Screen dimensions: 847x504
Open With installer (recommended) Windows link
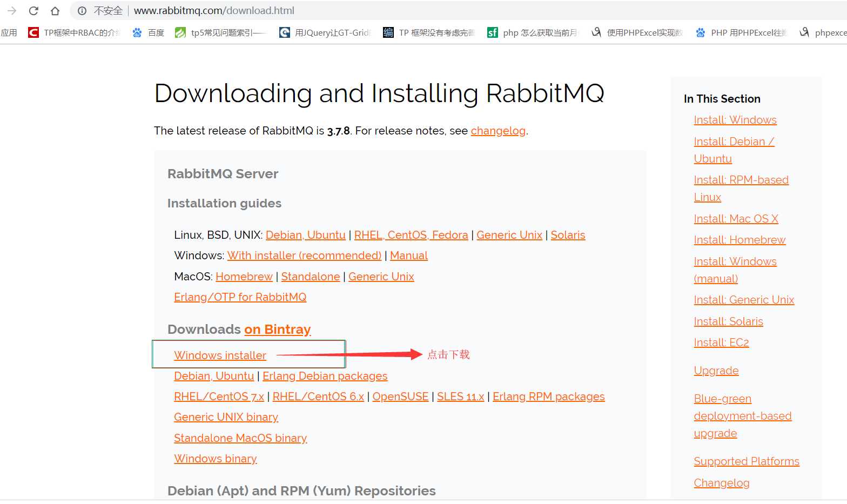pyautogui.click(x=304, y=256)
